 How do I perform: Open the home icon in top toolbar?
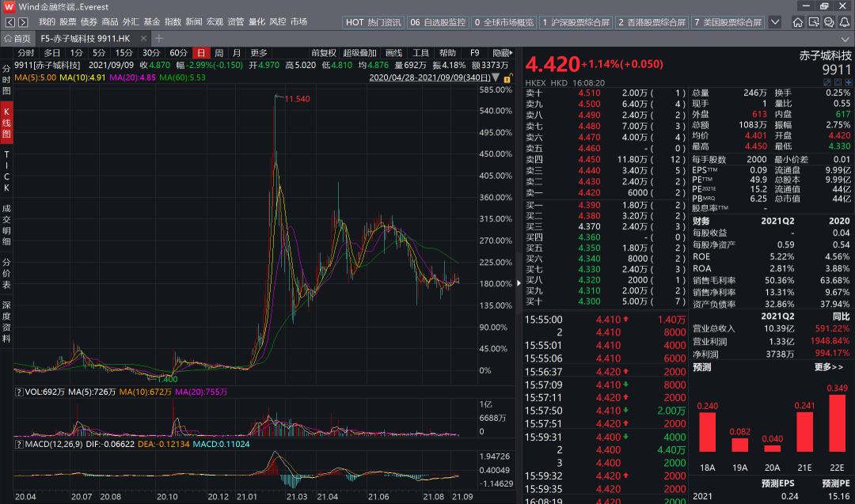pyautogui.click(x=798, y=22)
